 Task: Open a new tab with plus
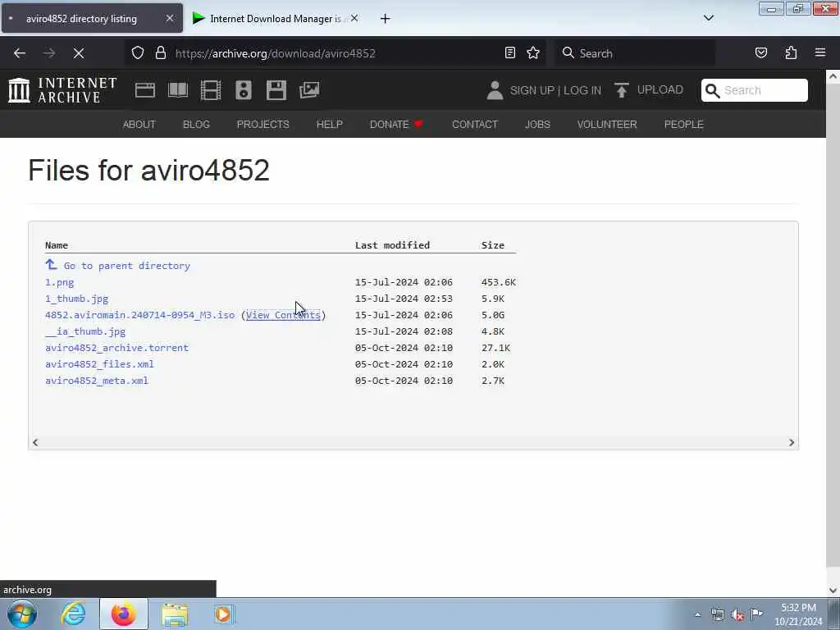tap(385, 19)
